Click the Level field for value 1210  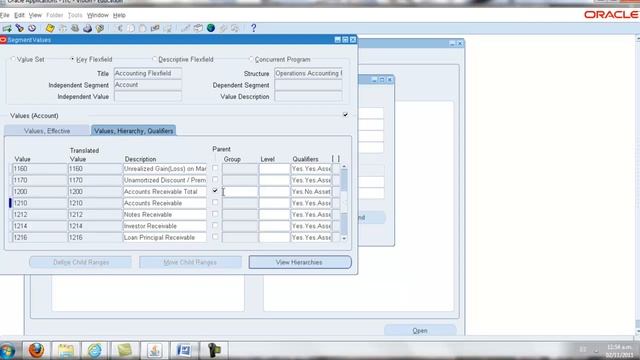click(274, 203)
